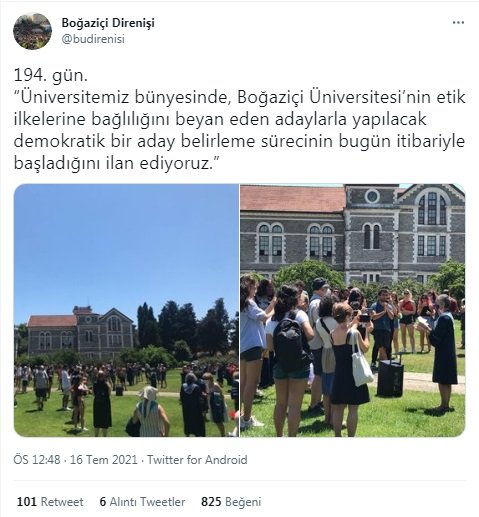Screen dimensions: 479x517
Task: Click the 825 likes count number
Action: (211, 502)
